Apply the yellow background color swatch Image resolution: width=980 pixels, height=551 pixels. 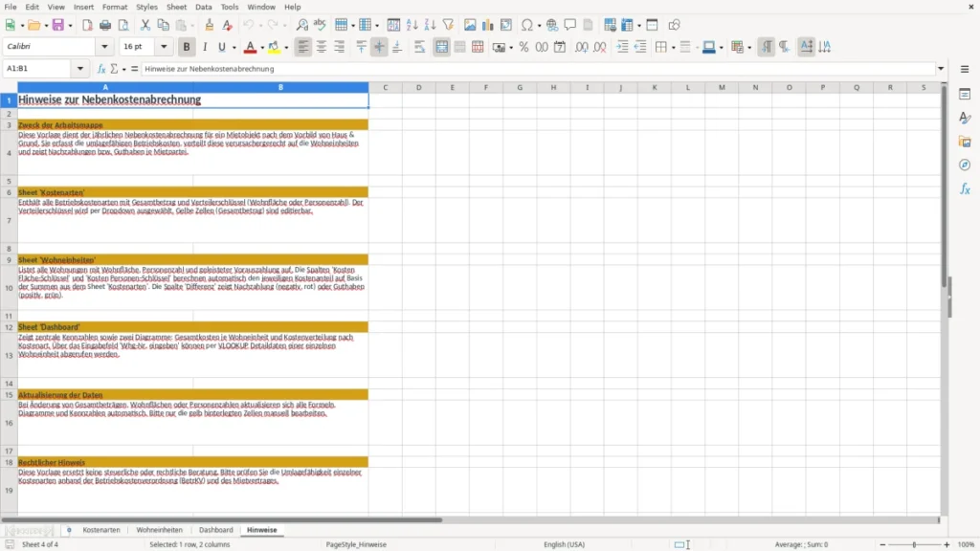point(274,48)
